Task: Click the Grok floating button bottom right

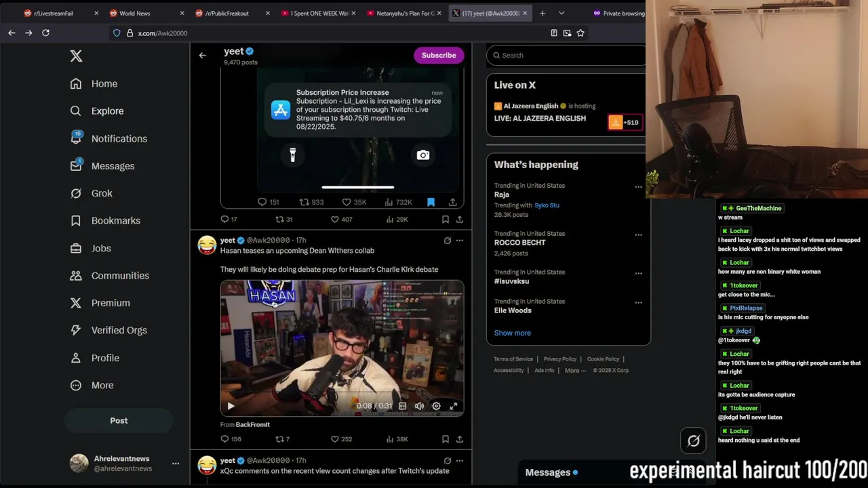Action: 694,441
